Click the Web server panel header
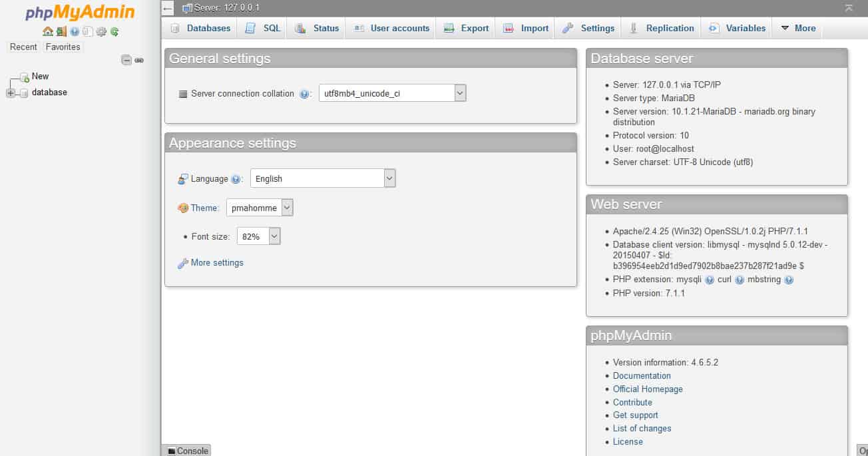Screen dimensions: 868x456 coord(717,204)
